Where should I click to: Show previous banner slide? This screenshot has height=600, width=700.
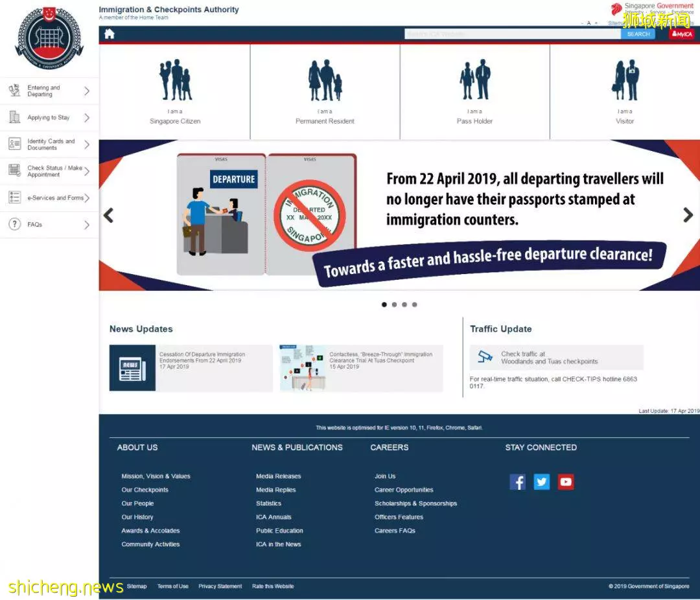pyautogui.click(x=108, y=215)
